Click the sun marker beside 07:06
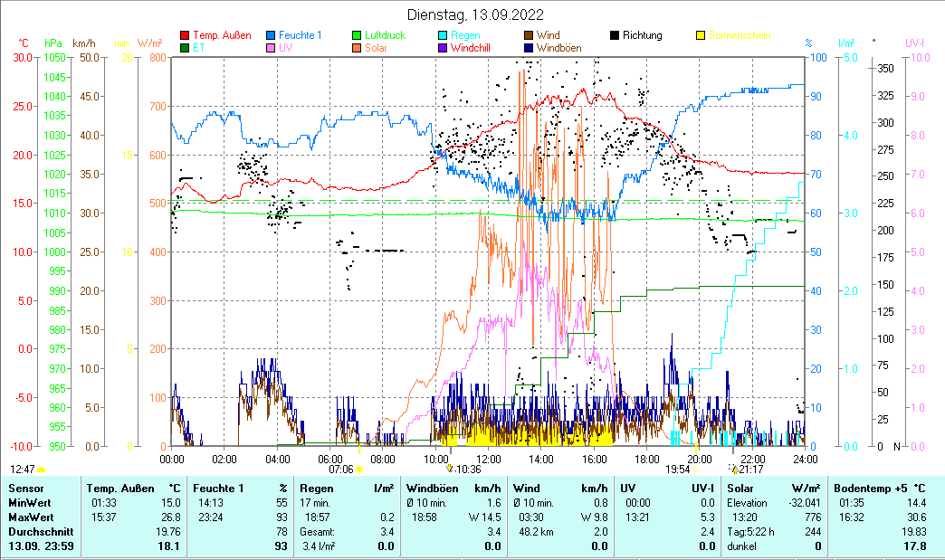The height and width of the screenshot is (560, 945). click(359, 470)
